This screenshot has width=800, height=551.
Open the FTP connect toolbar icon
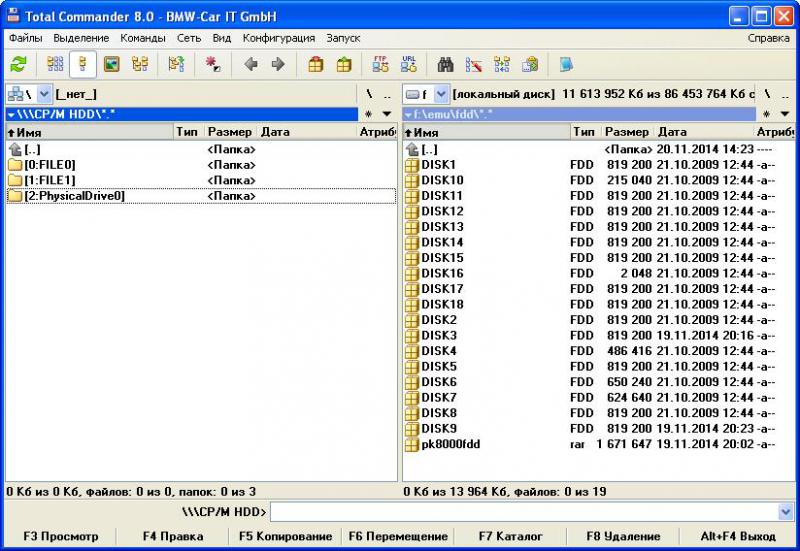coord(380,64)
